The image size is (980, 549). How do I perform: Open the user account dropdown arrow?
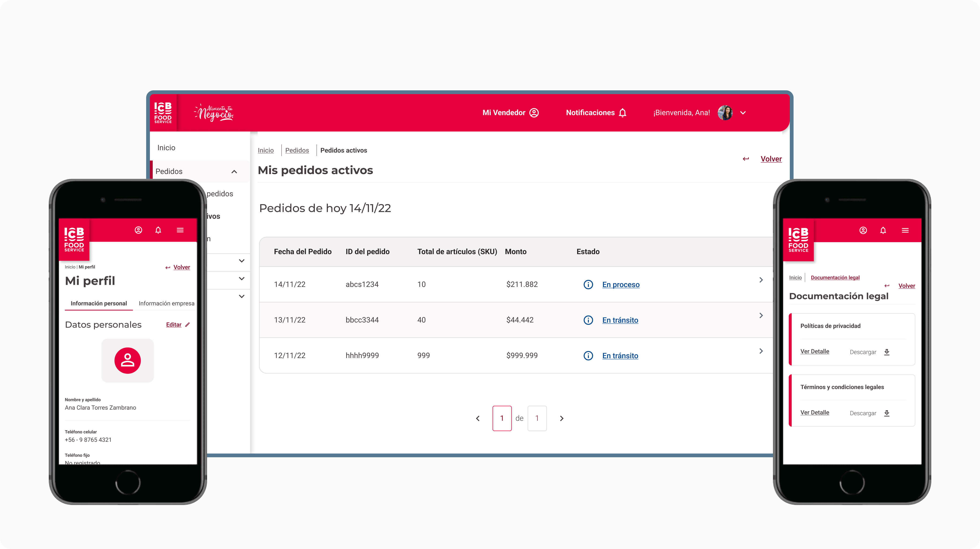[742, 113]
